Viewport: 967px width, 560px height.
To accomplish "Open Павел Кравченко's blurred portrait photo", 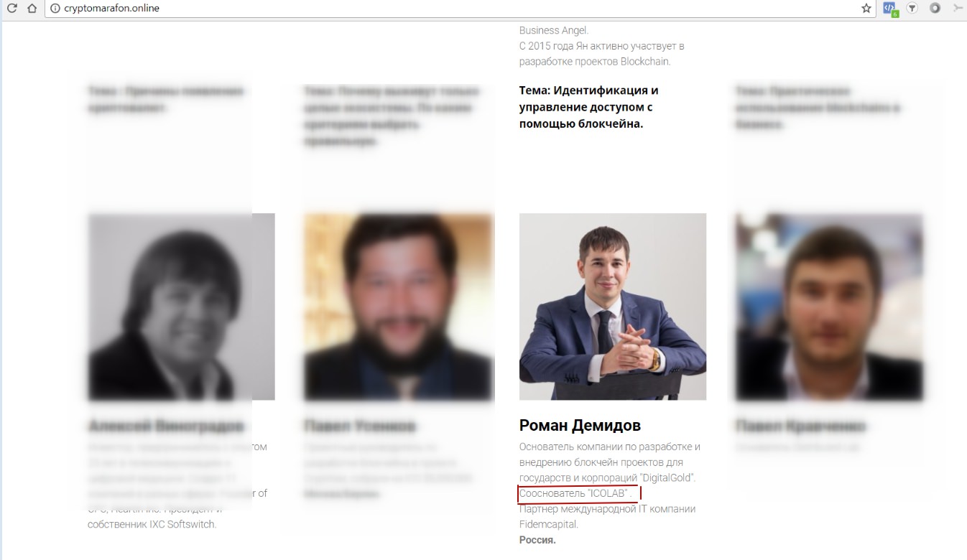I will pos(829,307).
